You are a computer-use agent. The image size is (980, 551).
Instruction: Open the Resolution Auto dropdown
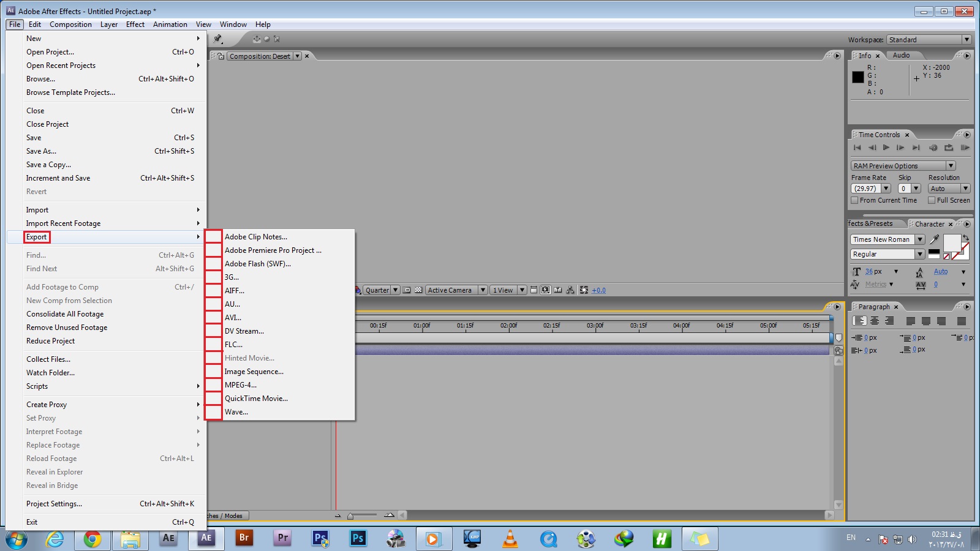coord(949,189)
